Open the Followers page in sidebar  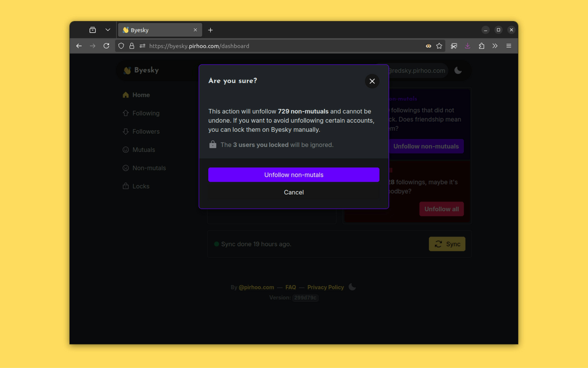click(141, 131)
